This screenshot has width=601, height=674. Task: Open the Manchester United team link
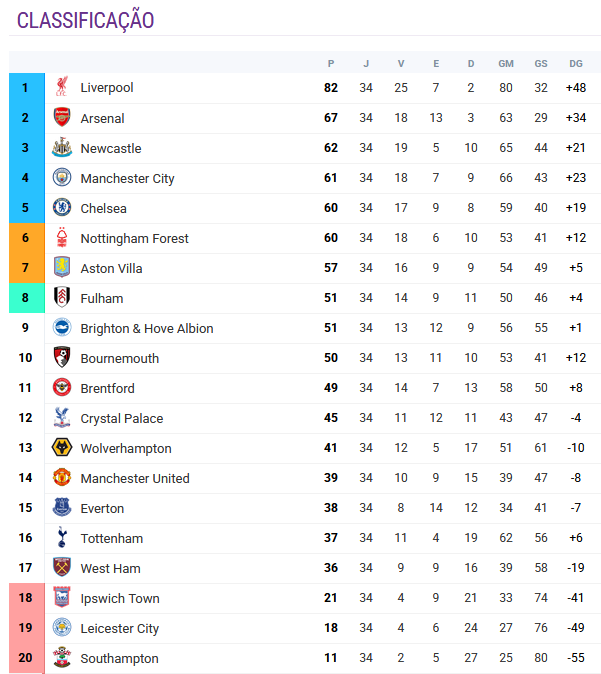tap(135, 479)
